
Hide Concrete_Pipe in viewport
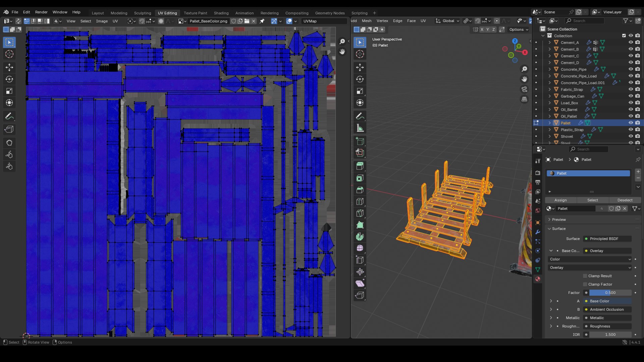click(x=631, y=69)
